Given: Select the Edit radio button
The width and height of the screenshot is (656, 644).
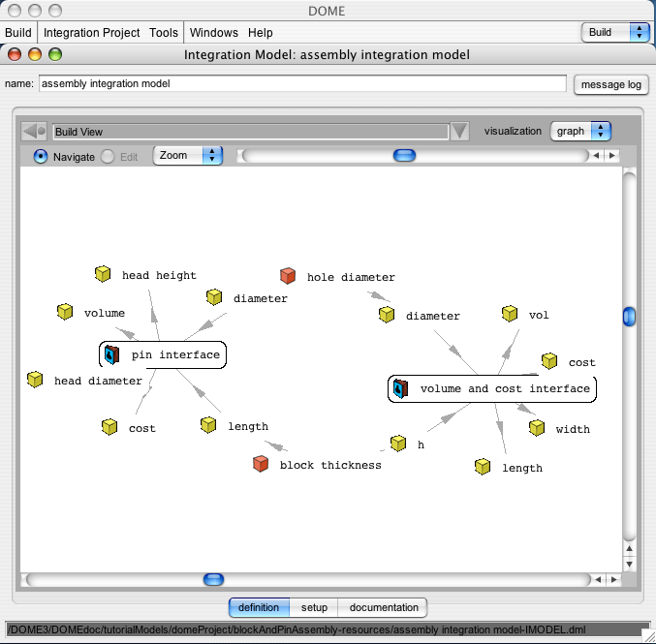Looking at the screenshot, I should (108, 157).
